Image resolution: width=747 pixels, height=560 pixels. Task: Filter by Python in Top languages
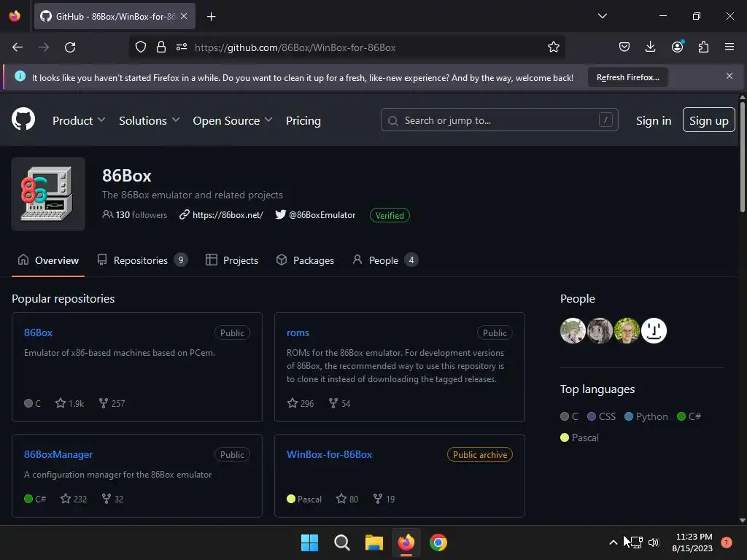tap(646, 416)
